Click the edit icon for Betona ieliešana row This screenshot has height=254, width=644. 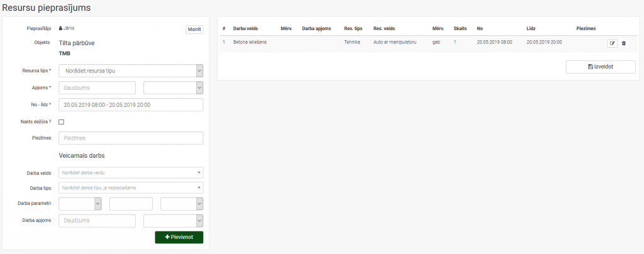click(x=612, y=43)
